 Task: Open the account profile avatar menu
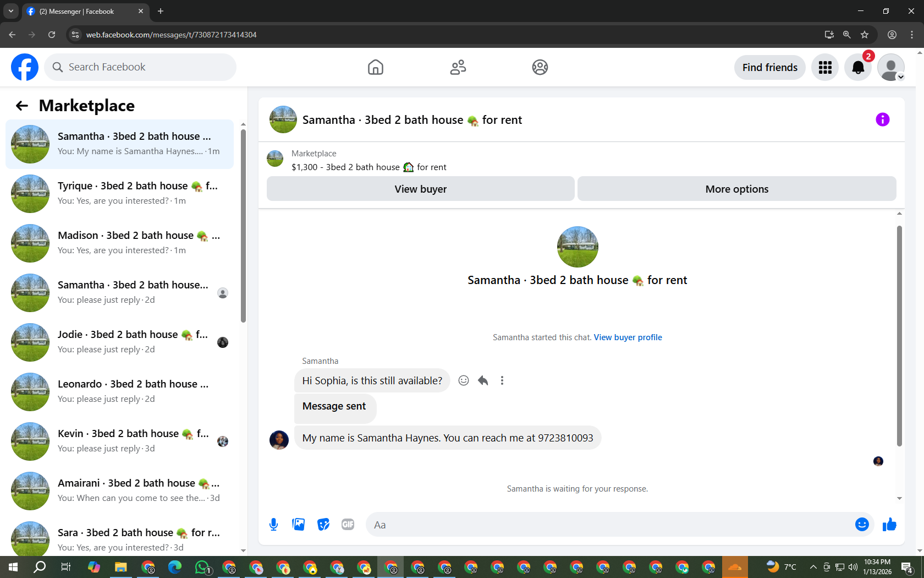point(891,67)
